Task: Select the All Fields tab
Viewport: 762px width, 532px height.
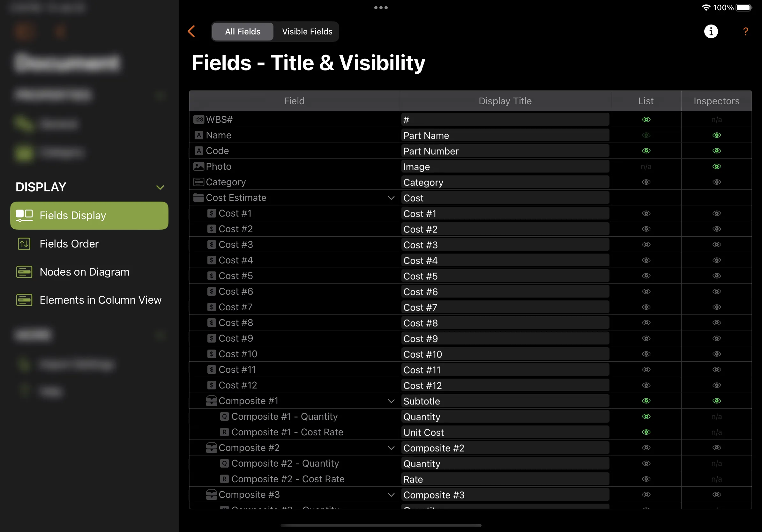Action: 242,32
